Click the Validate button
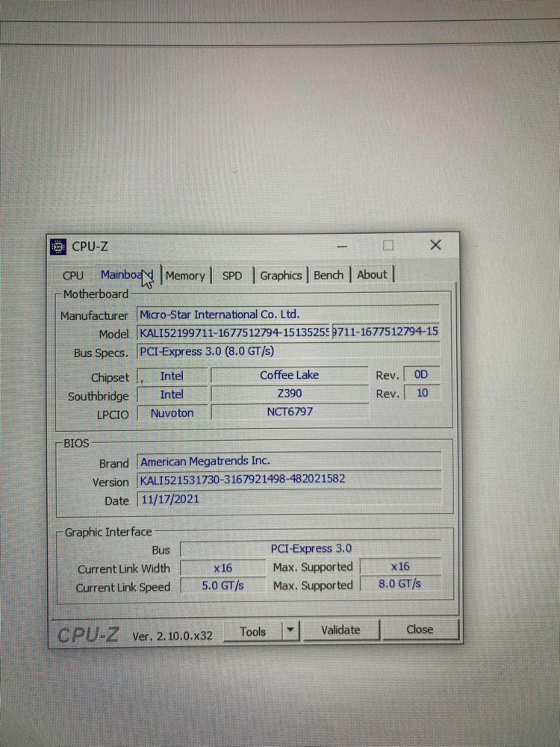This screenshot has height=747, width=560. [340, 630]
